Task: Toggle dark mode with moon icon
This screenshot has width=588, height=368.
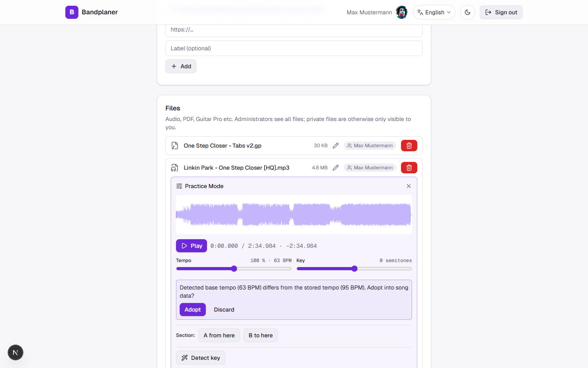Action: pyautogui.click(x=468, y=12)
